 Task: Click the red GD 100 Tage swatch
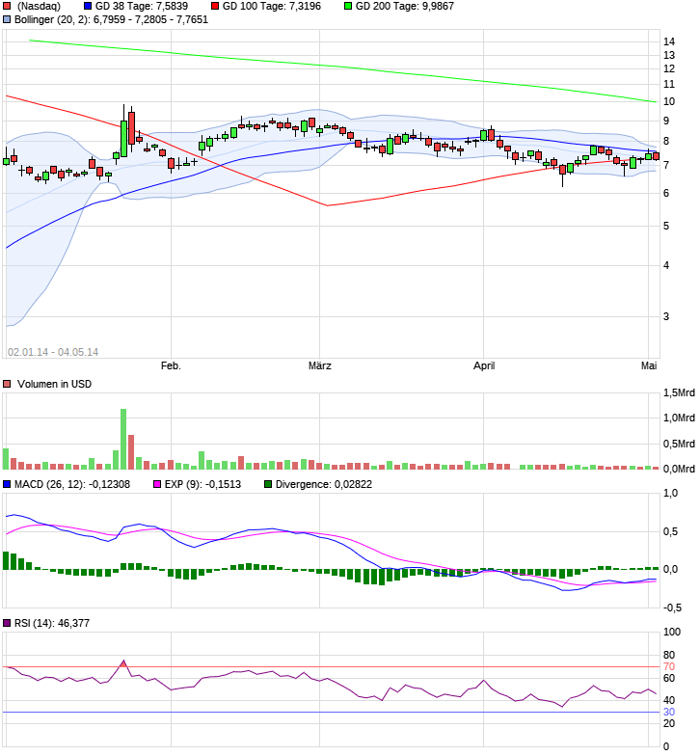[215, 6]
